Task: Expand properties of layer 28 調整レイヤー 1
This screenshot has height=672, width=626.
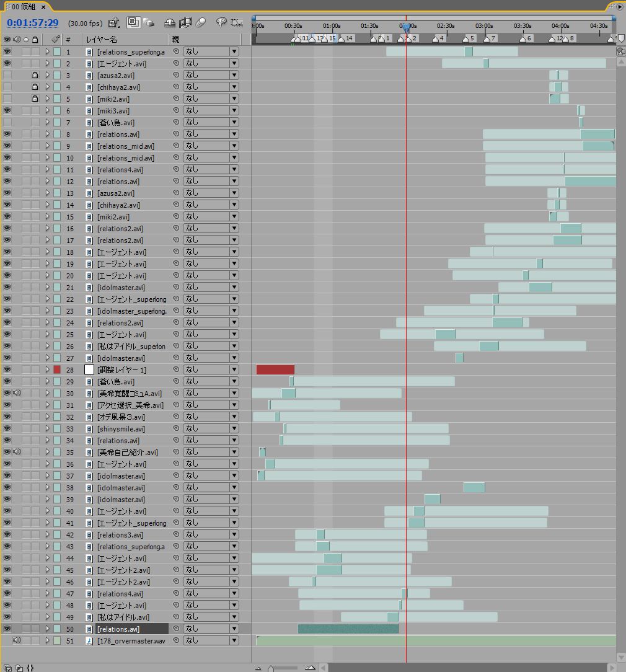Action: (47, 369)
